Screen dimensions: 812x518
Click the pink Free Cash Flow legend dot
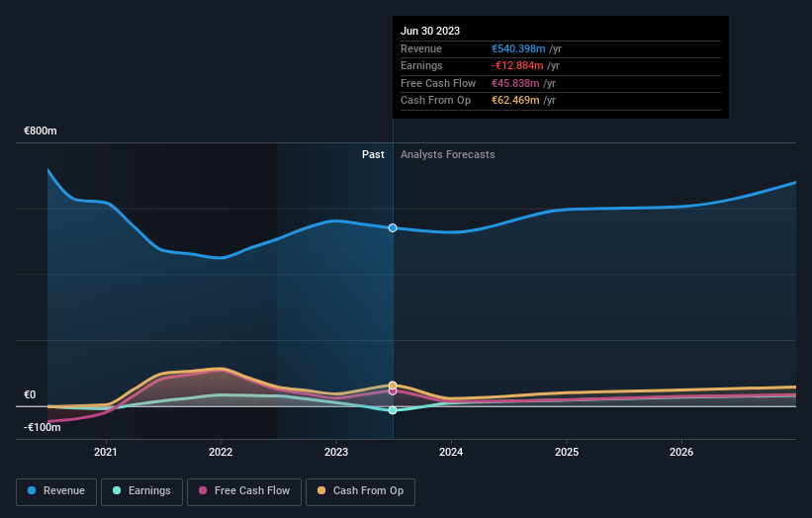[203, 490]
